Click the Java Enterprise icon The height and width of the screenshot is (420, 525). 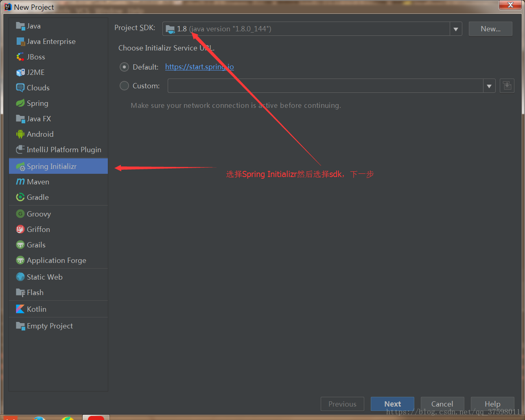20,42
